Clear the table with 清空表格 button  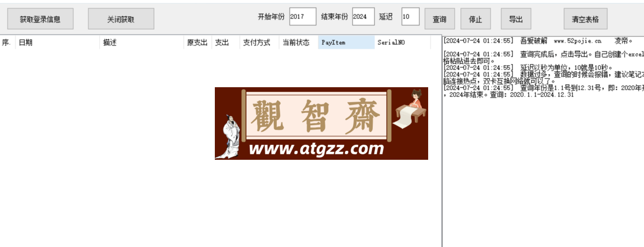(x=585, y=19)
